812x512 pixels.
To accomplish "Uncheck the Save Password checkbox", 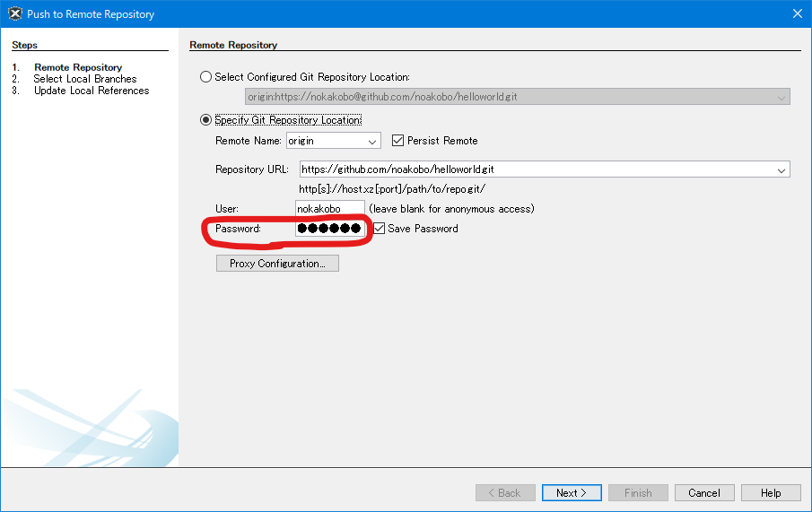I will tap(379, 229).
